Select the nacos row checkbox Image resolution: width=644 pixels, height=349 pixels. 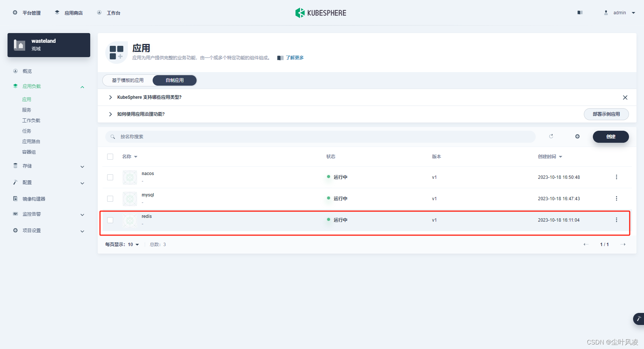110,177
